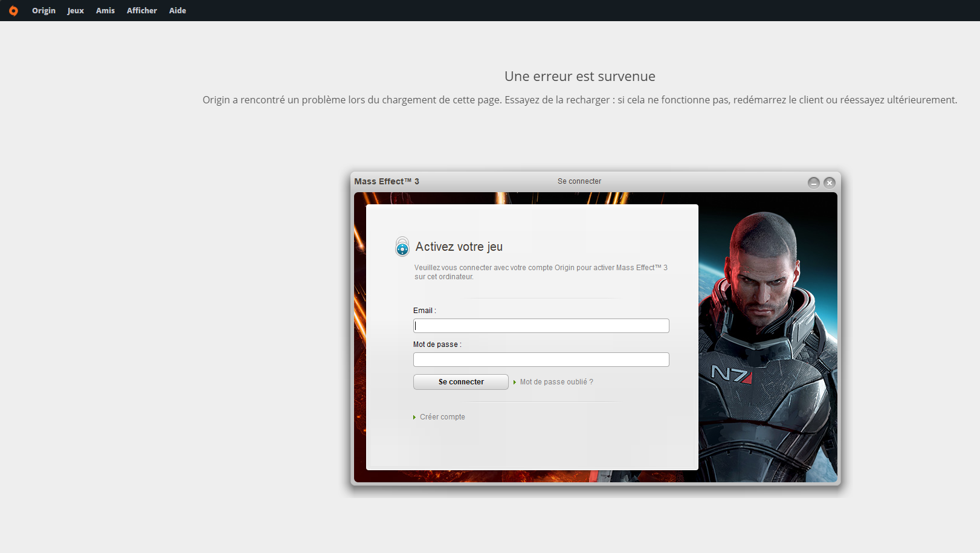980x553 pixels.
Task: Open the Aide menu
Action: click(x=178, y=11)
